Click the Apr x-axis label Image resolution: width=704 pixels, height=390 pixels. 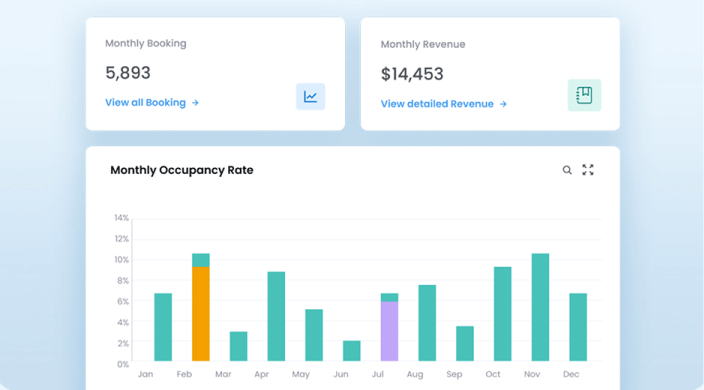(261, 374)
